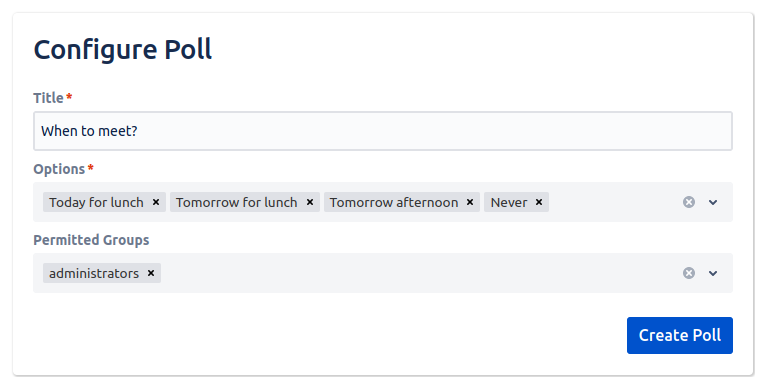Expand the Permitted Groups dropdown chevron
The height and width of the screenshot is (389, 767).
(713, 273)
